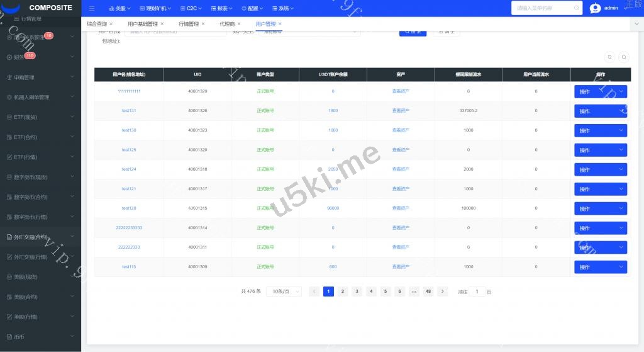The width and height of the screenshot is (644, 352).
Task: Go to page 48 in pagination
Action: (428, 292)
